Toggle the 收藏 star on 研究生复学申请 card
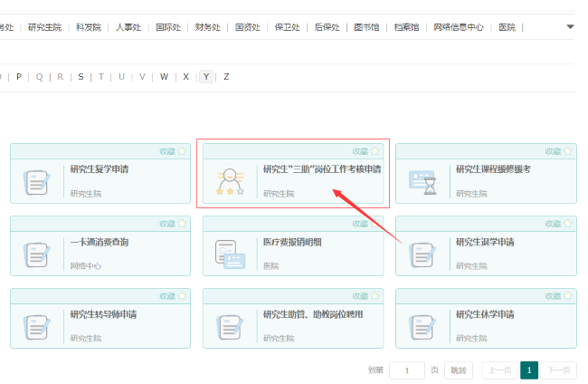The image size is (588, 384). click(182, 151)
